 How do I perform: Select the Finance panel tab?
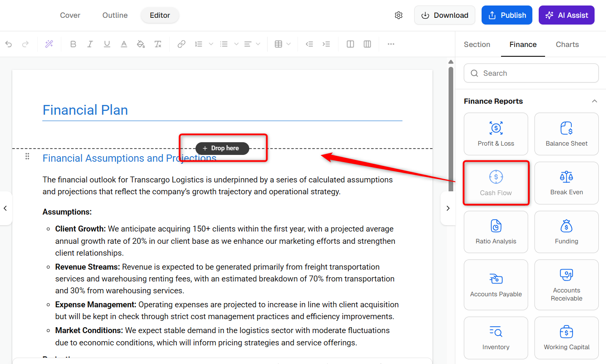tap(523, 44)
